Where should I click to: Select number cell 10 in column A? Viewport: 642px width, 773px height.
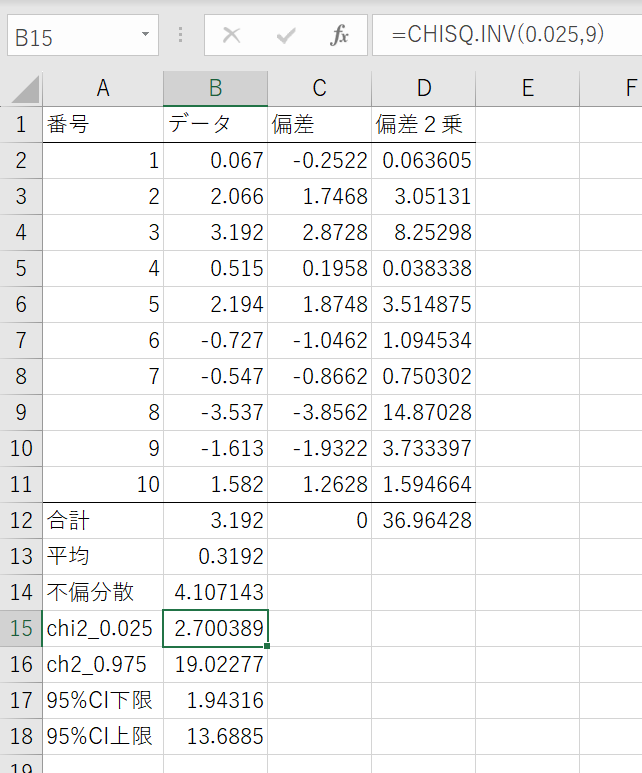click(x=103, y=485)
